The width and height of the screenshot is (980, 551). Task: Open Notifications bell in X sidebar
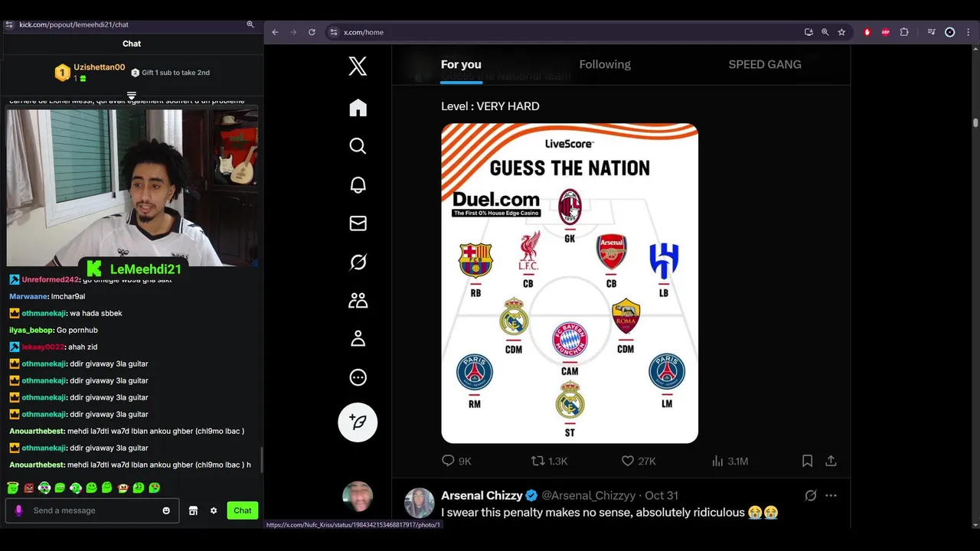coord(358,184)
